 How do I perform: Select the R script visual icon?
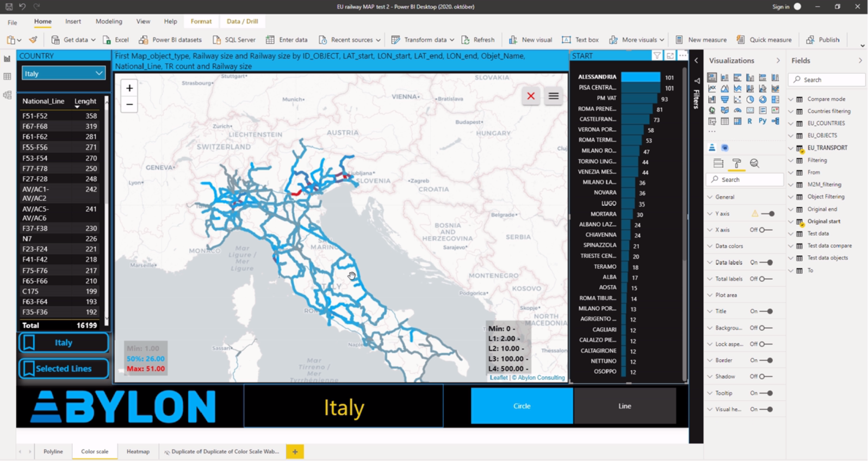(x=750, y=121)
